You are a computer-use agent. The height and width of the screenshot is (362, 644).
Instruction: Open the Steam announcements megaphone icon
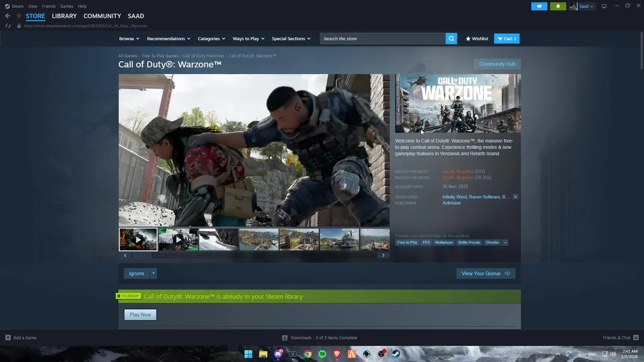point(539,7)
